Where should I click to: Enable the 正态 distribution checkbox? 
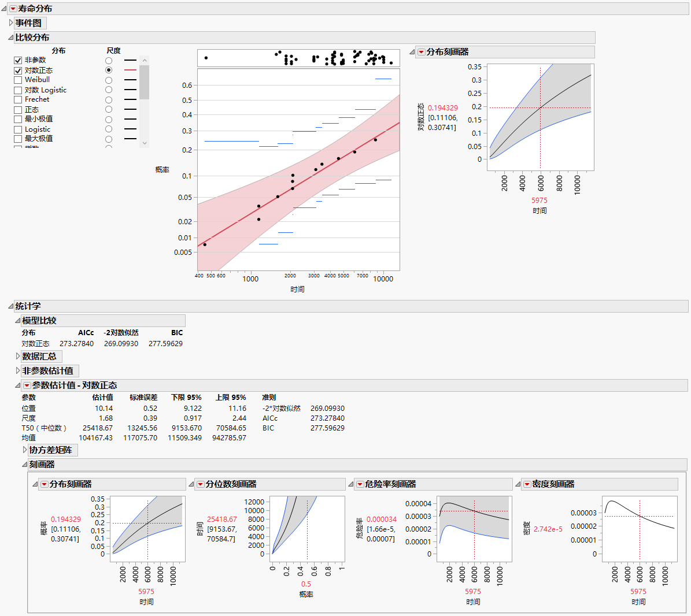[x=18, y=110]
